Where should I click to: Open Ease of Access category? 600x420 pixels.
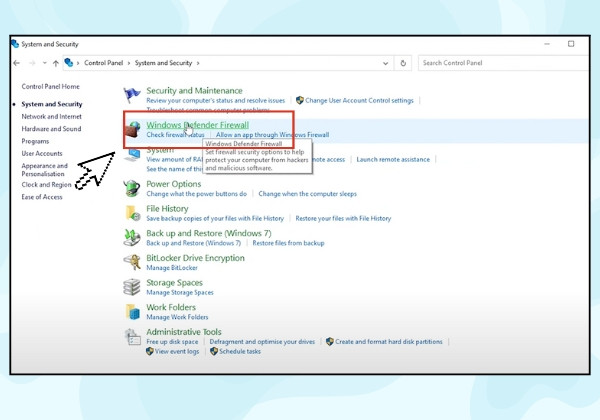[42, 197]
